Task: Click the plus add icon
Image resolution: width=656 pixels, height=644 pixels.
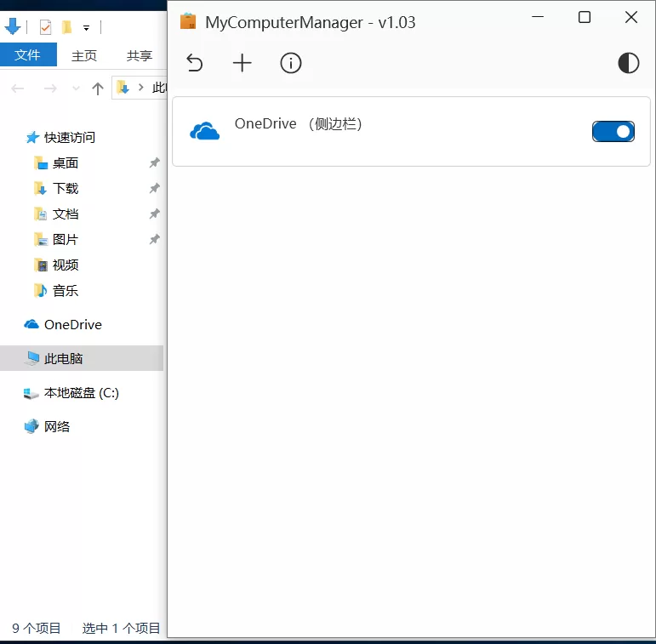Action: click(242, 63)
